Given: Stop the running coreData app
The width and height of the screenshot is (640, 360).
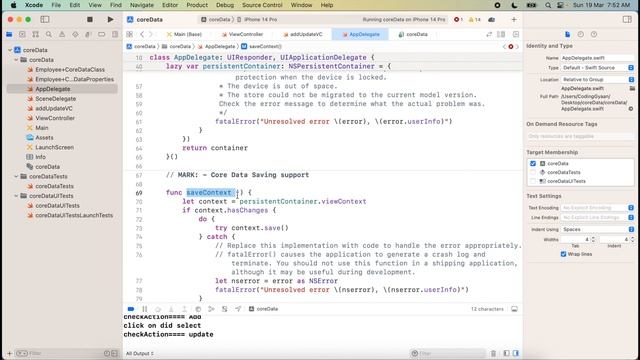Looking at the screenshot, I should tap(90, 19).
